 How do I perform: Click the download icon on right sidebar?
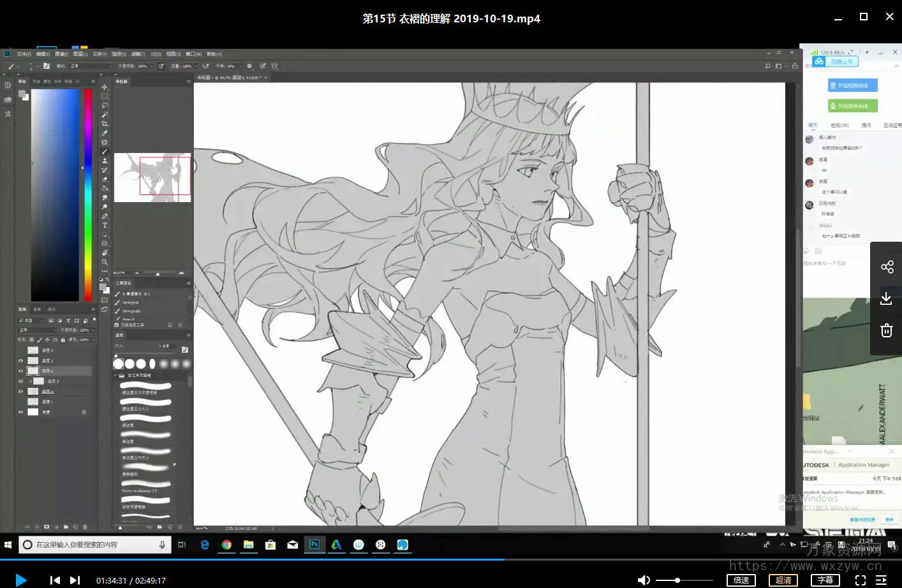tap(886, 298)
